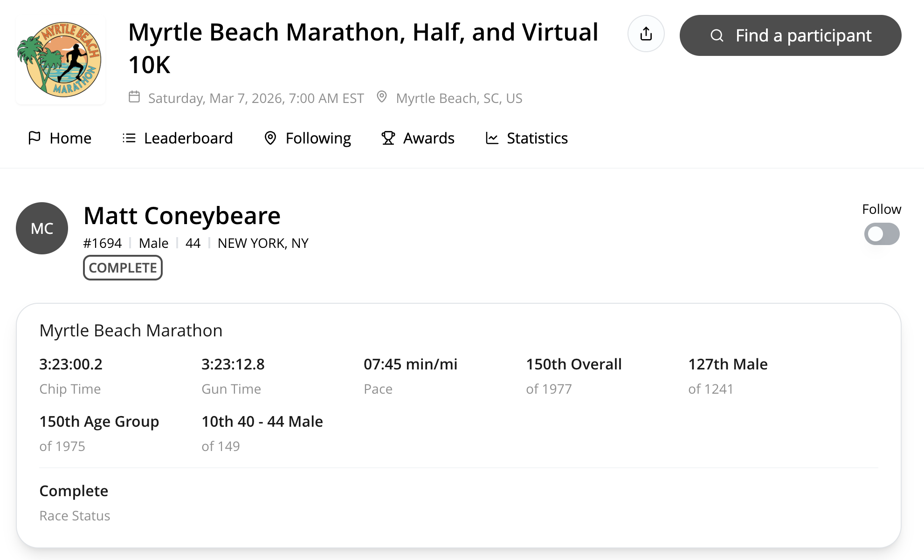Click the MC avatar circle

(x=42, y=228)
